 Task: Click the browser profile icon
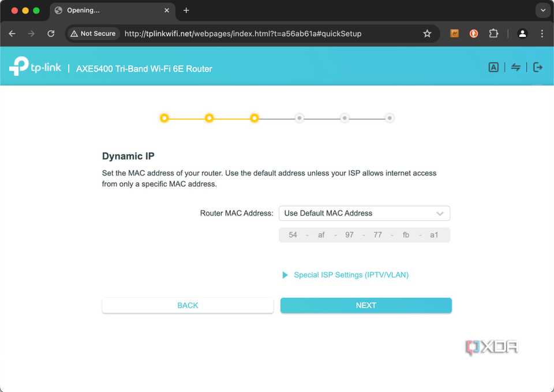(522, 33)
